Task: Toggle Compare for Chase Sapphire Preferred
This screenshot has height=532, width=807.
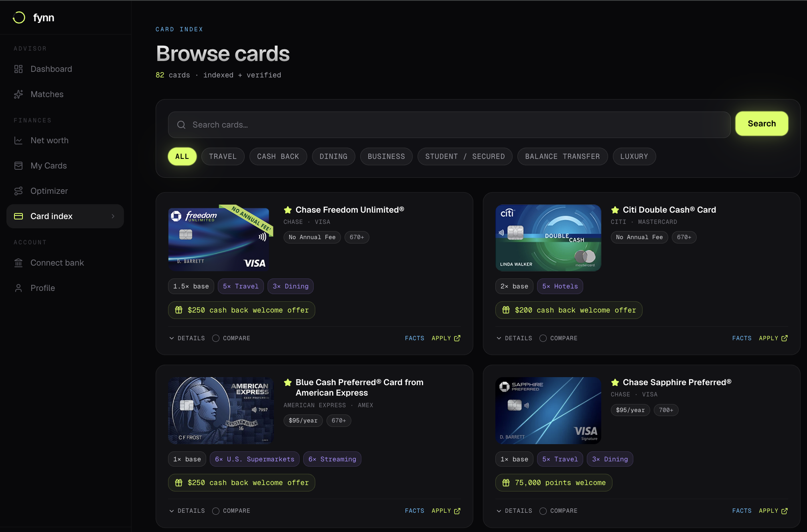Action: (x=559, y=511)
